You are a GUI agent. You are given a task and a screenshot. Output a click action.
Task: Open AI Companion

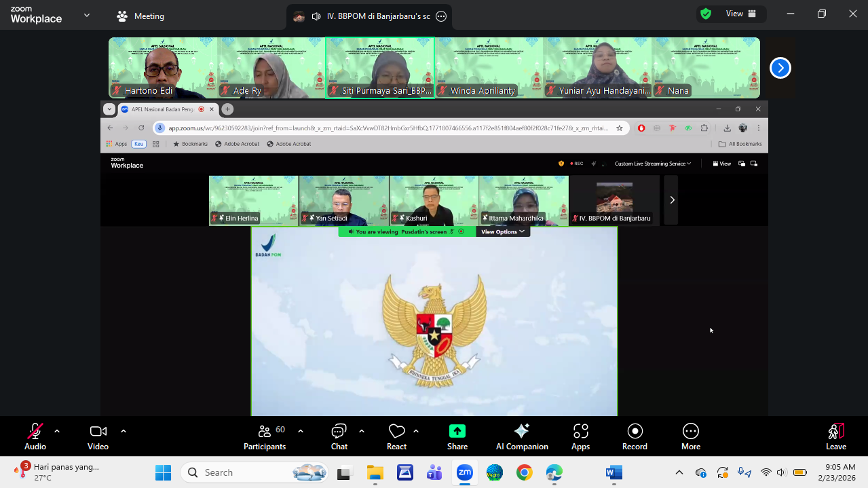pyautogui.click(x=521, y=436)
